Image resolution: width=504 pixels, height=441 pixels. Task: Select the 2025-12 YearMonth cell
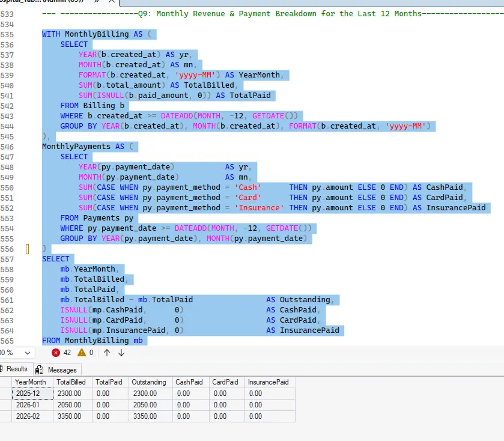pos(32,394)
